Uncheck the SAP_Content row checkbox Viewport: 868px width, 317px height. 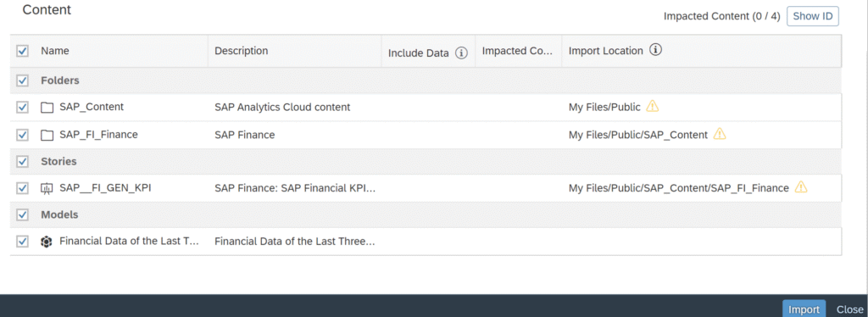click(22, 108)
